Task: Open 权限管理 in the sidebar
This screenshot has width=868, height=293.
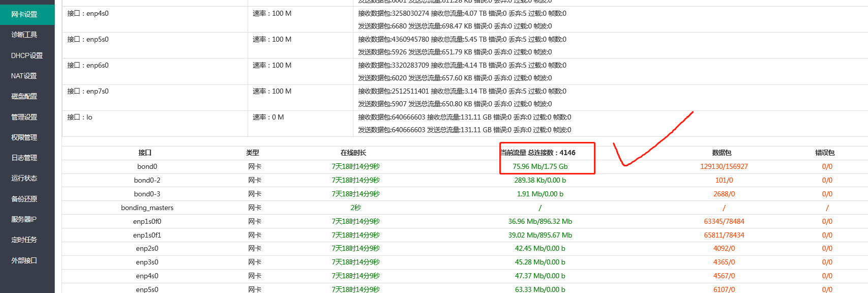Action: click(24, 137)
